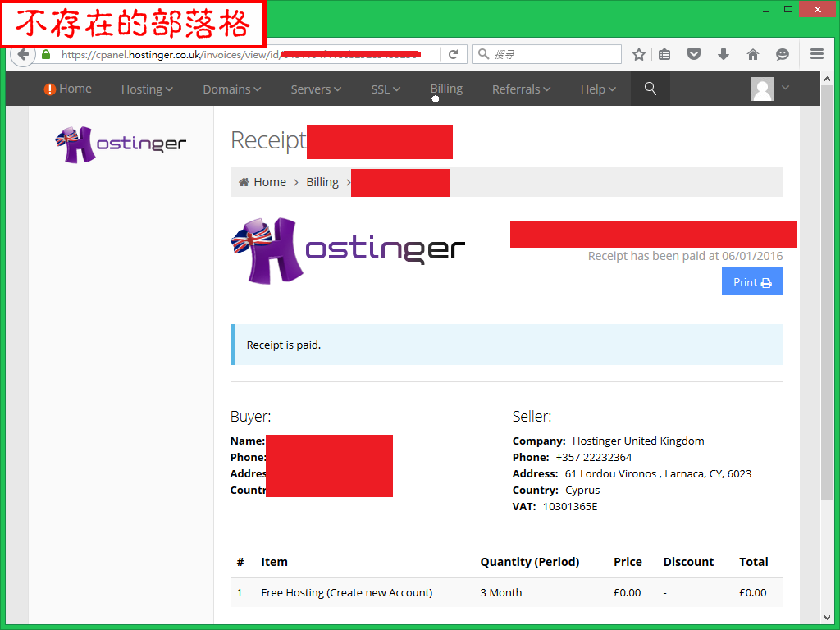Open the chat smiley icon in the toolbar
The height and width of the screenshot is (630, 840).
coord(782,54)
